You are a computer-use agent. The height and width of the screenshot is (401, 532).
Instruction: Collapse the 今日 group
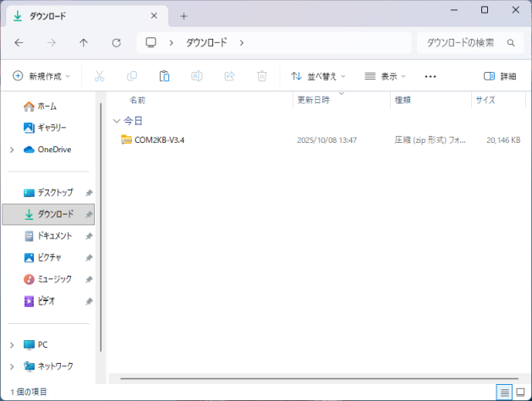tap(116, 121)
